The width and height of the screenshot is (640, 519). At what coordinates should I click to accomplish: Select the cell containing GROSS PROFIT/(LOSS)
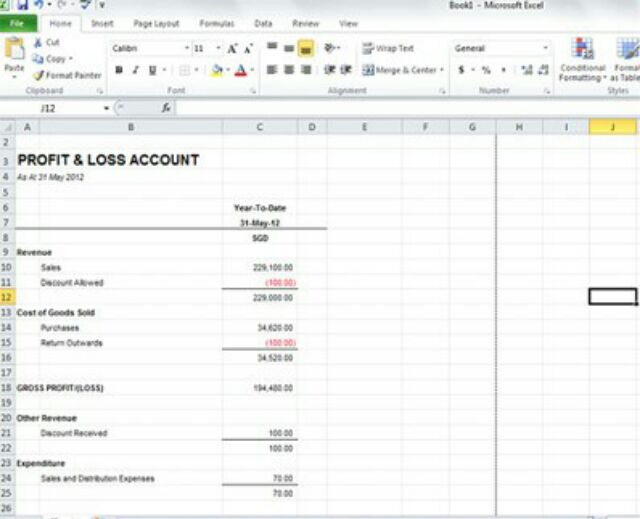(60, 388)
